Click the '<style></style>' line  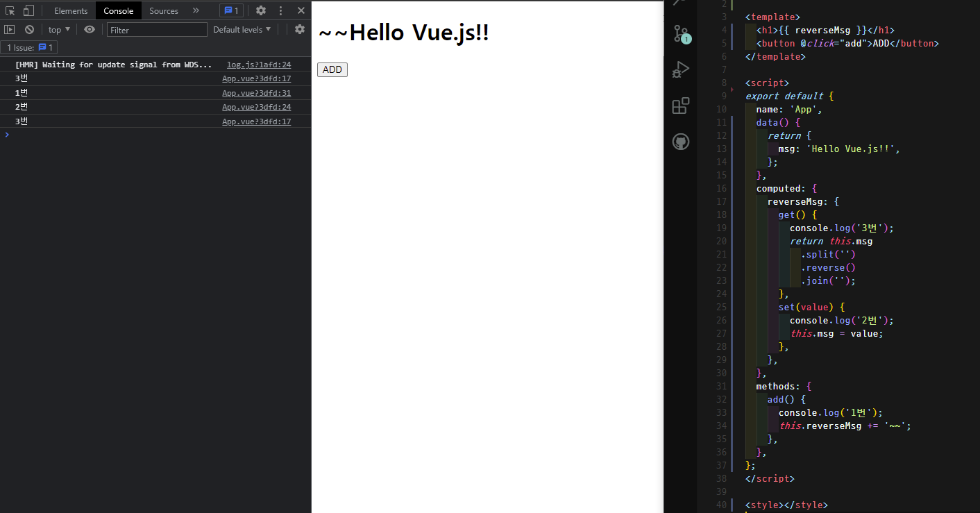coord(786,505)
